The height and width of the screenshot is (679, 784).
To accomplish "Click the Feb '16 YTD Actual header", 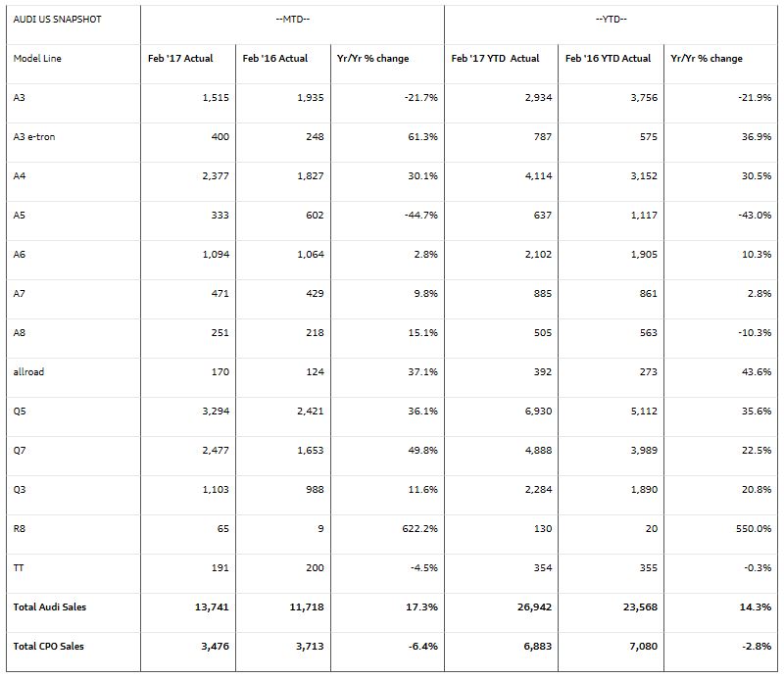I will click(608, 58).
